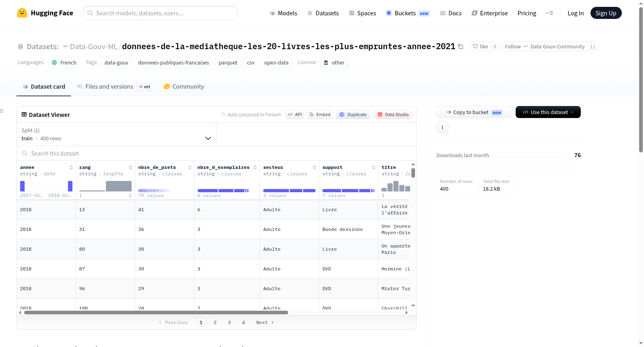Focus the Search this dataset field
This screenshot has width=644, height=347.
click(x=217, y=153)
